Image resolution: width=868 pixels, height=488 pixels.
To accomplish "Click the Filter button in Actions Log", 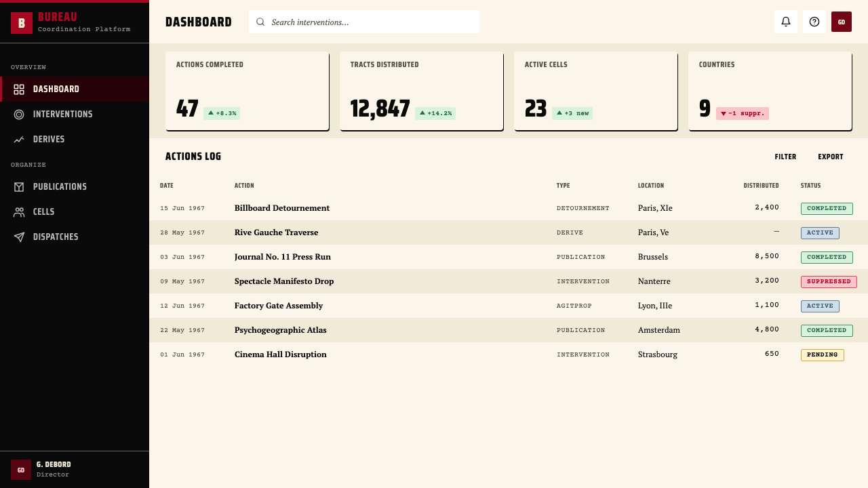I will [785, 157].
